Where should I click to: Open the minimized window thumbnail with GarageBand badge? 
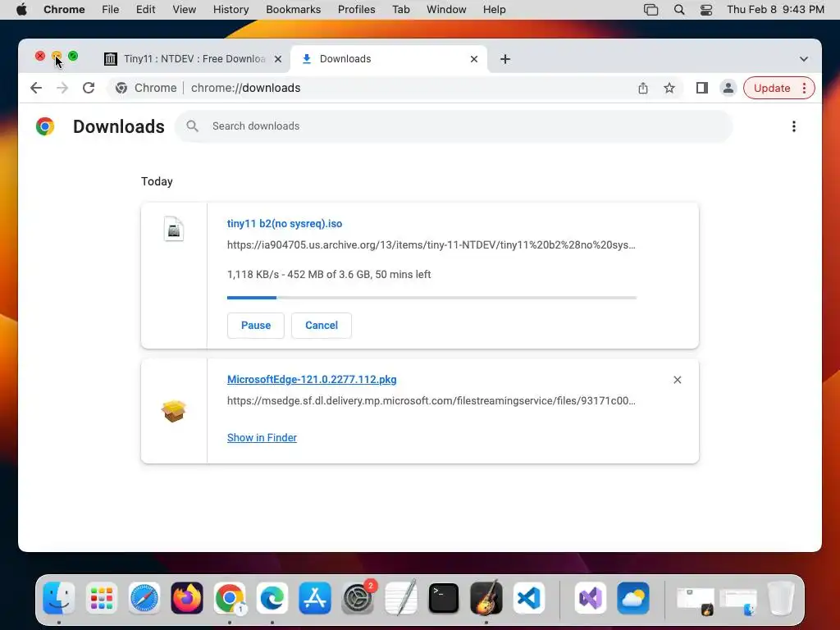pos(696,600)
